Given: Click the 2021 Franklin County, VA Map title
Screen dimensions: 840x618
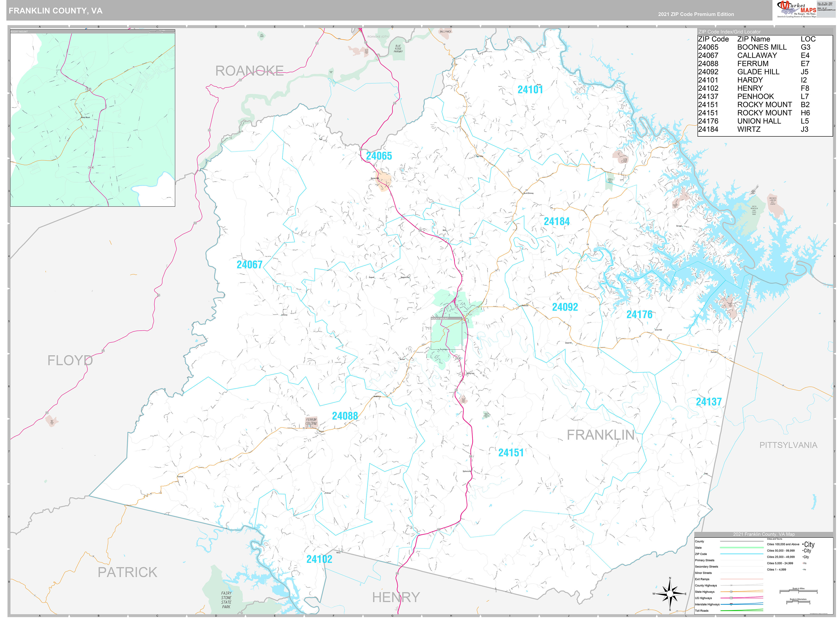Looking at the screenshot, I should (764, 534).
